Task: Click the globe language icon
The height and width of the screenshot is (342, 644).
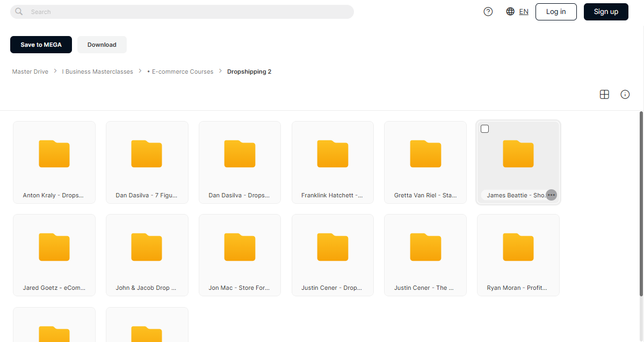Action: pos(510,11)
